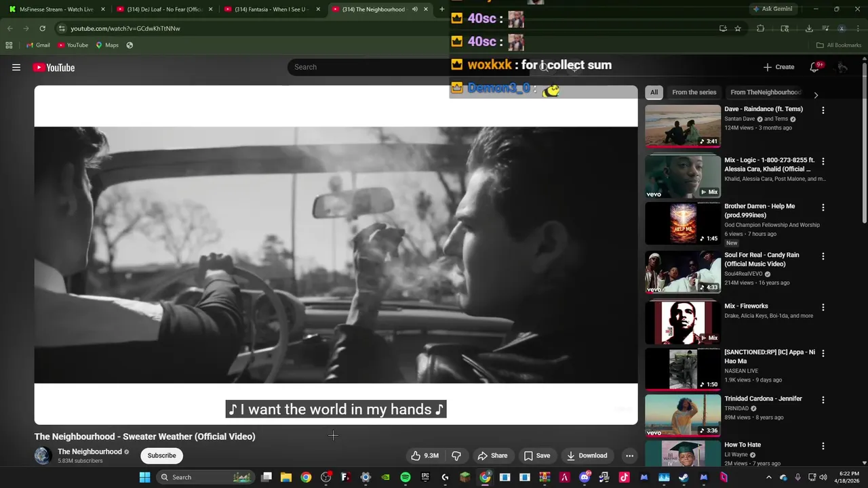The image size is (868, 488).
Task: Click the install app icon in address bar
Action: (723, 28)
